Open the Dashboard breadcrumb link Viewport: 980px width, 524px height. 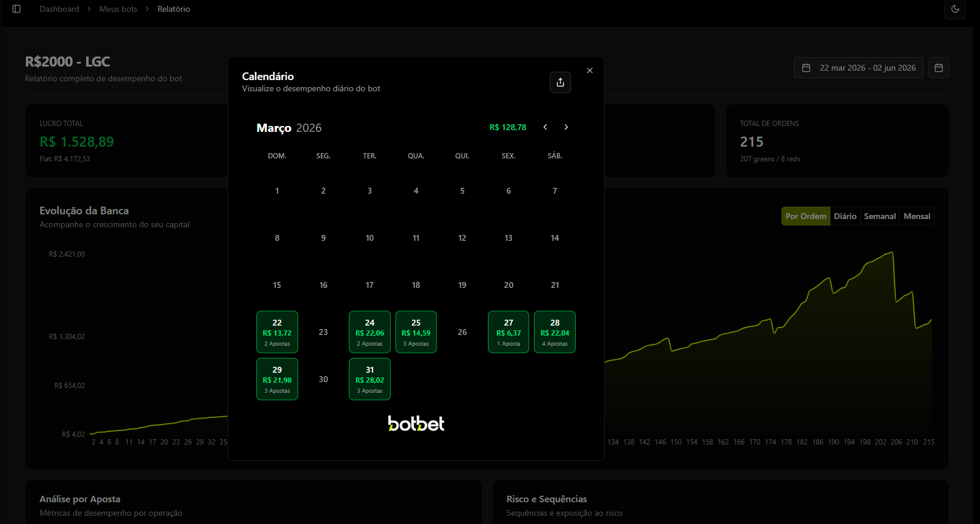click(59, 9)
